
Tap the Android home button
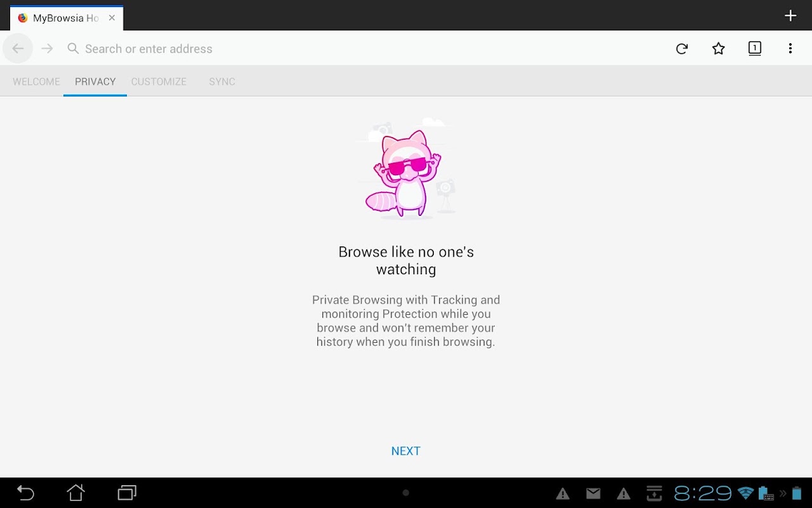click(x=76, y=492)
